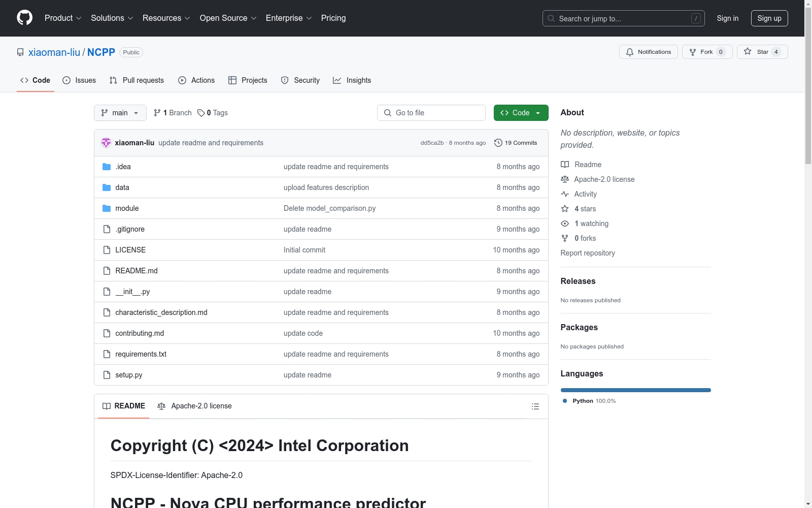Open the README outline list icon
812x508 pixels.
[535, 406]
